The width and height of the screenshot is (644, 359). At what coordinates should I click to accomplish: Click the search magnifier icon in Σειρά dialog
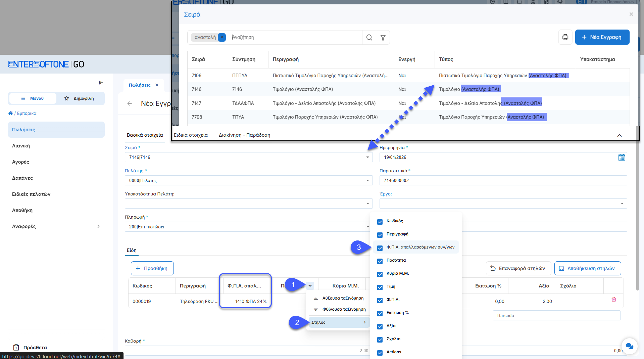tap(369, 37)
